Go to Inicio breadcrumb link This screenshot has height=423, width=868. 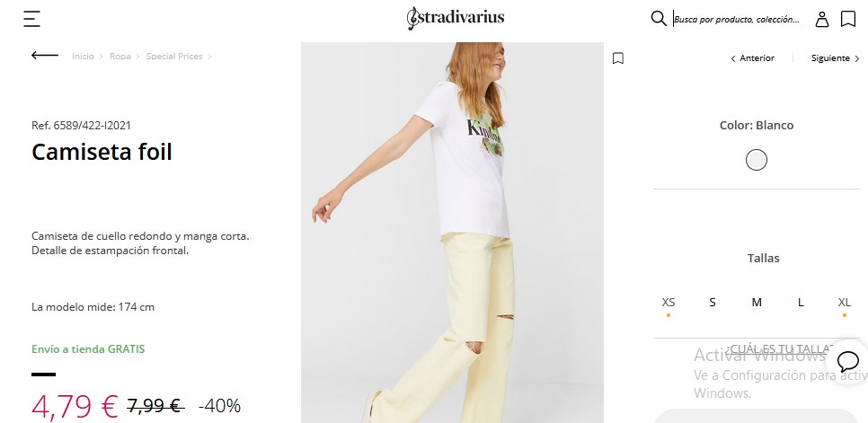point(83,57)
